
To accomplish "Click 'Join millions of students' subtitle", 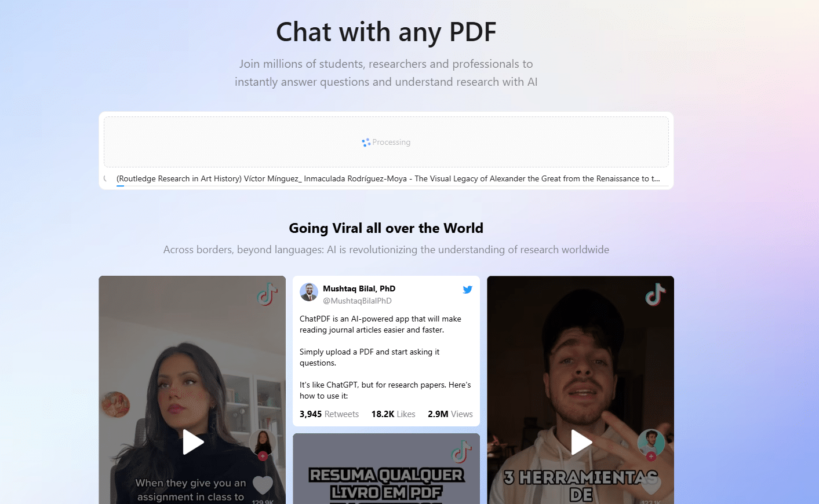I will [386, 73].
